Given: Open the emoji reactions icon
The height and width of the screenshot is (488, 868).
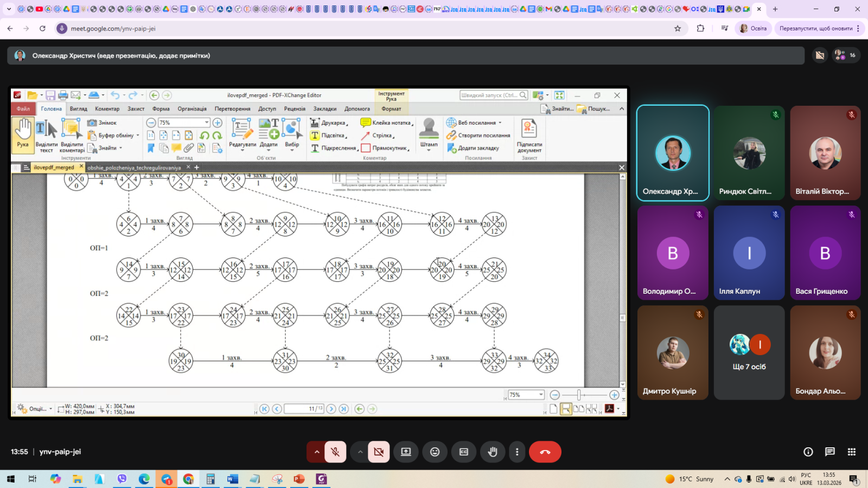Looking at the screenshot, I should pyautogui.click(x=435, y=452).
